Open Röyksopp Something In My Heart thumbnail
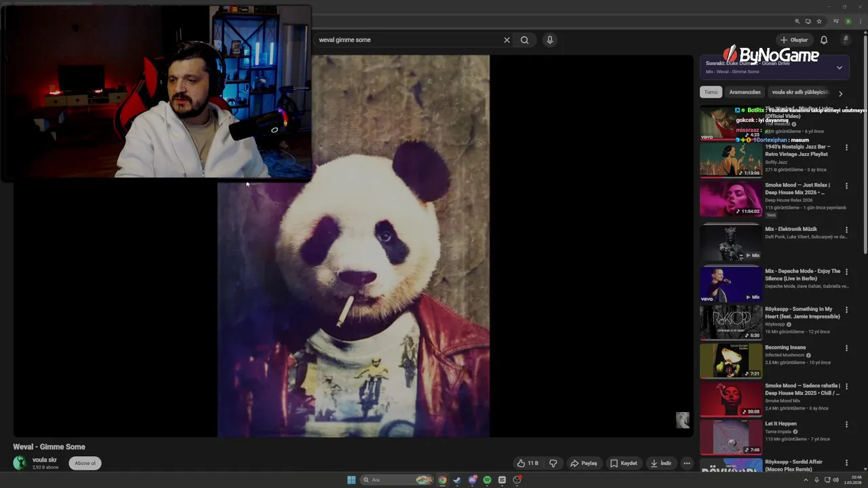This screenshot has width=868, height=488. [731, 323]
